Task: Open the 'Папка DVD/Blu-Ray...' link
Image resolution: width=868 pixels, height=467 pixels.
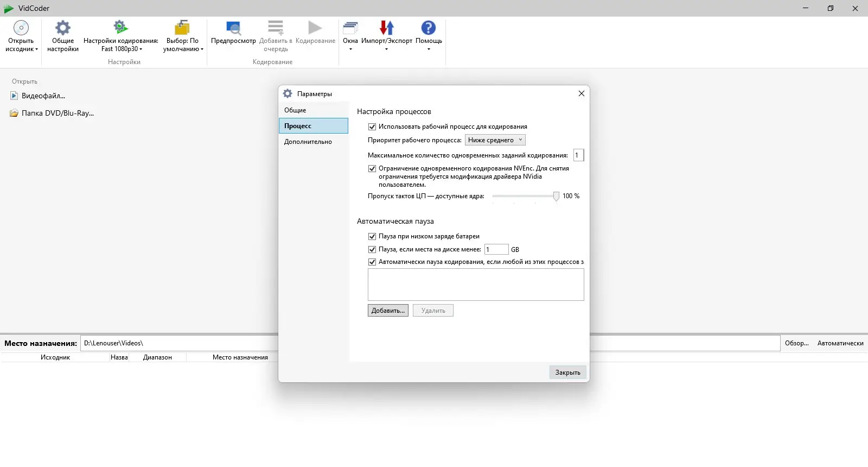Action: pos(58,113)
